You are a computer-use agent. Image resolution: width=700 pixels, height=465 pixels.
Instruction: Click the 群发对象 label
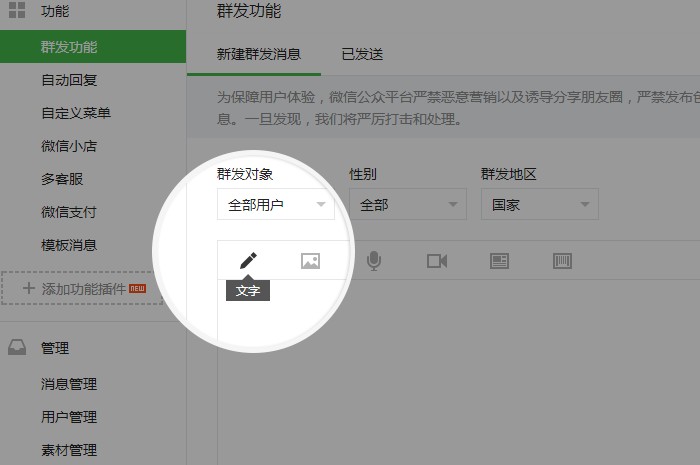(x=245, y=174)
